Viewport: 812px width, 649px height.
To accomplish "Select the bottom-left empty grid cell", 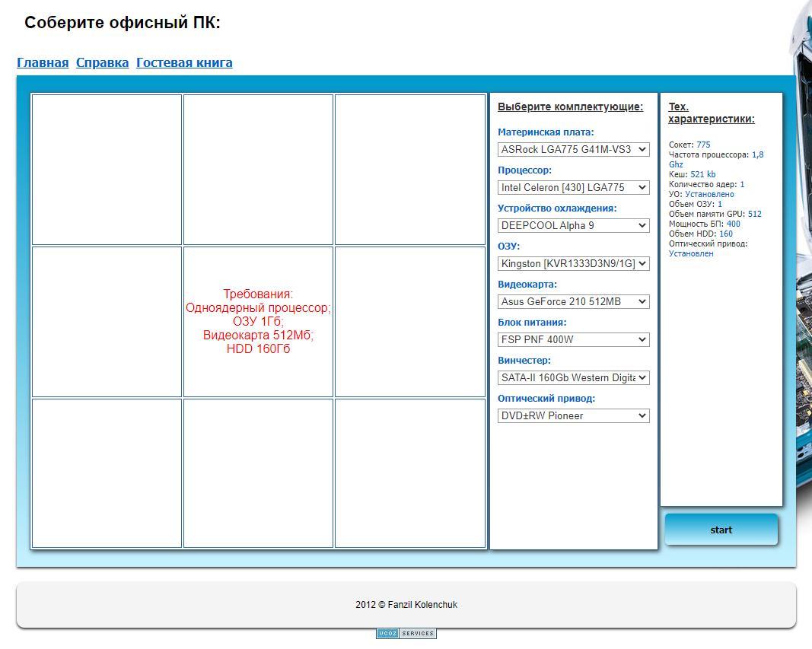I will pyautogui.click(x=107, y=472).
